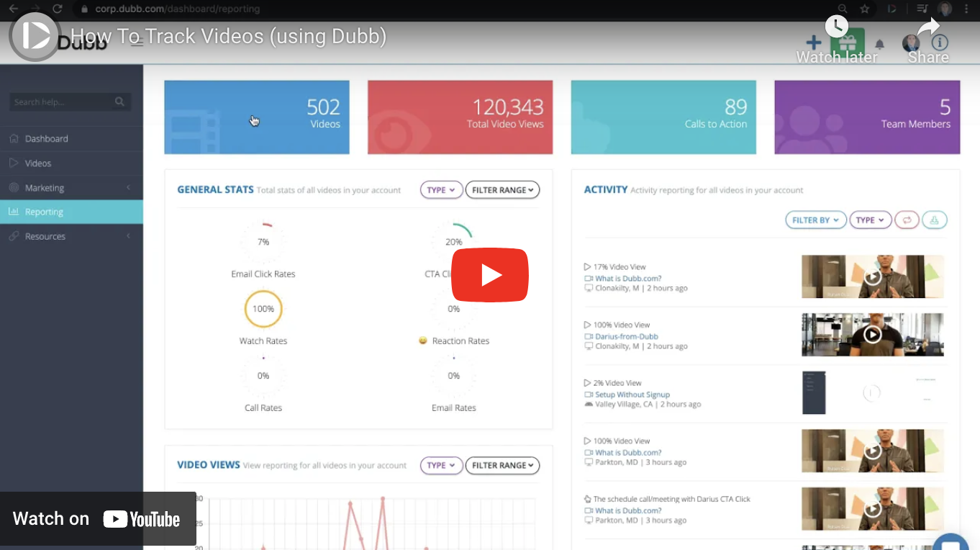Bookmark the page with the star icon
Screen dimensions: 980x550
point(865,9)
